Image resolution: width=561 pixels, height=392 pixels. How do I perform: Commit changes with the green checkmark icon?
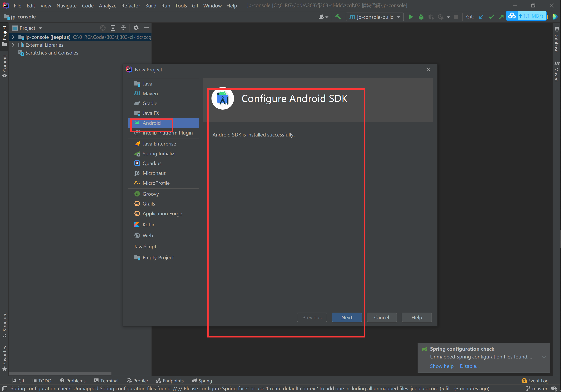click(491, 17)
